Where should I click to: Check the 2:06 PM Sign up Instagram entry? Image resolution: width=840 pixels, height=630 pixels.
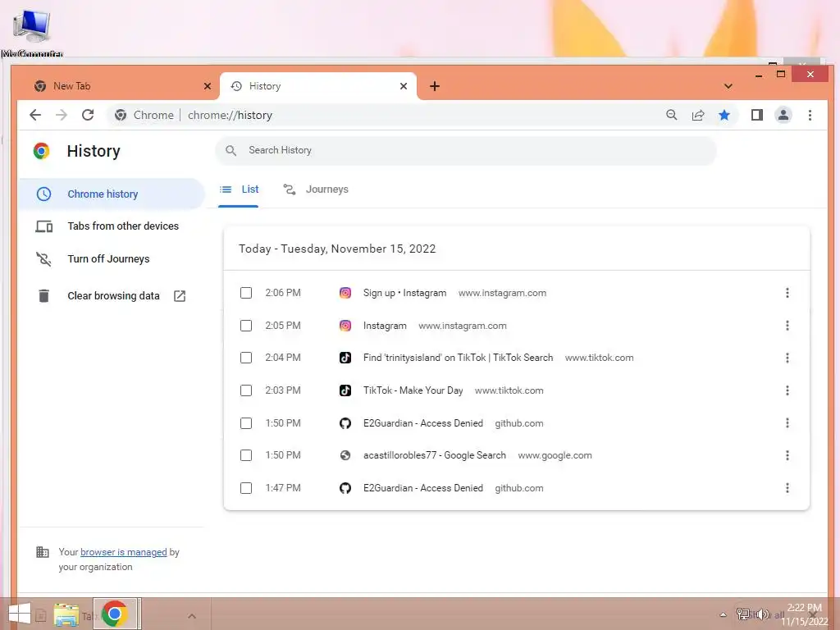246,293
